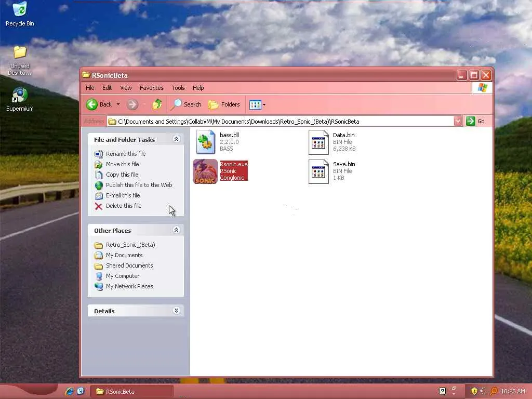Screen dimensions: 532x399
Task: Select the bass.dll file name text
Action: 229,135
